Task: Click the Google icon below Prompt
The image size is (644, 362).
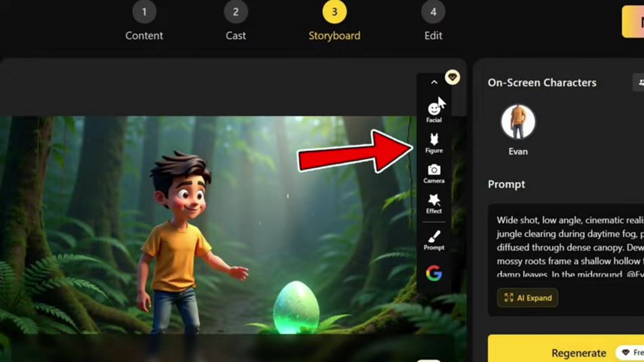Action: point(434,274)
